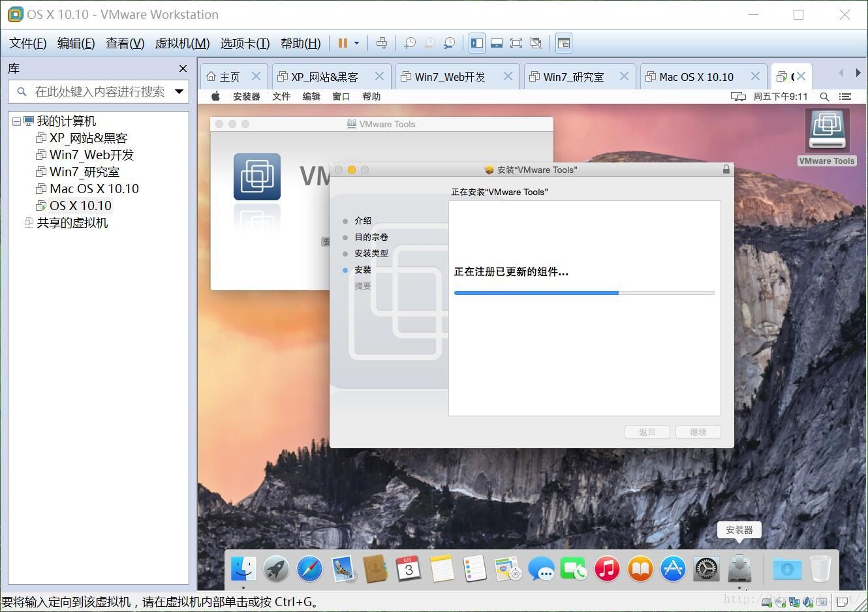Open iTunes from the Dock
Screen dimensions: 868x612
607,569
